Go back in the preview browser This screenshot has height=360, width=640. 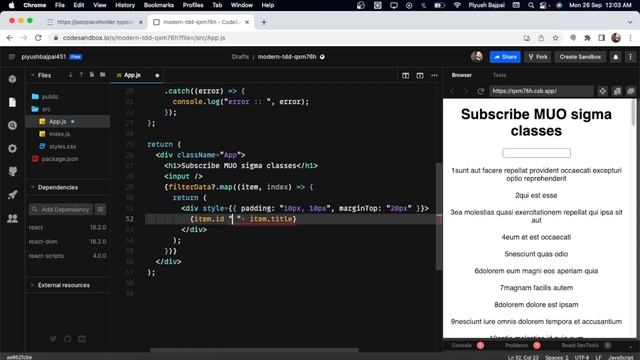pos(452,91)
